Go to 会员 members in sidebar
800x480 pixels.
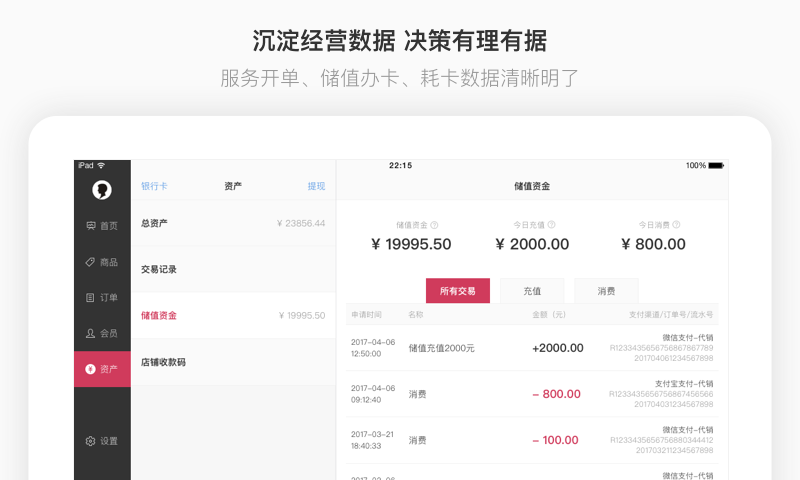click(x=102, y=333)
